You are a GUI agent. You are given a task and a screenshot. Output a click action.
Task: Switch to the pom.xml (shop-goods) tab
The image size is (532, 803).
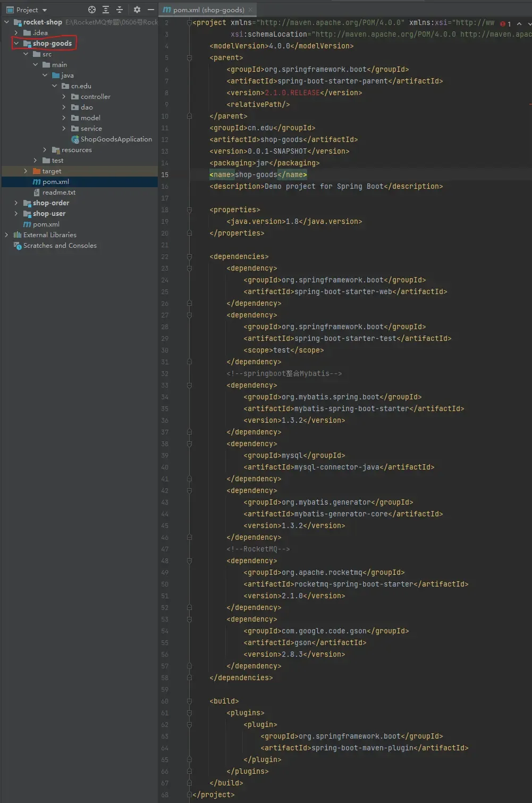click(x=208, y=10)
